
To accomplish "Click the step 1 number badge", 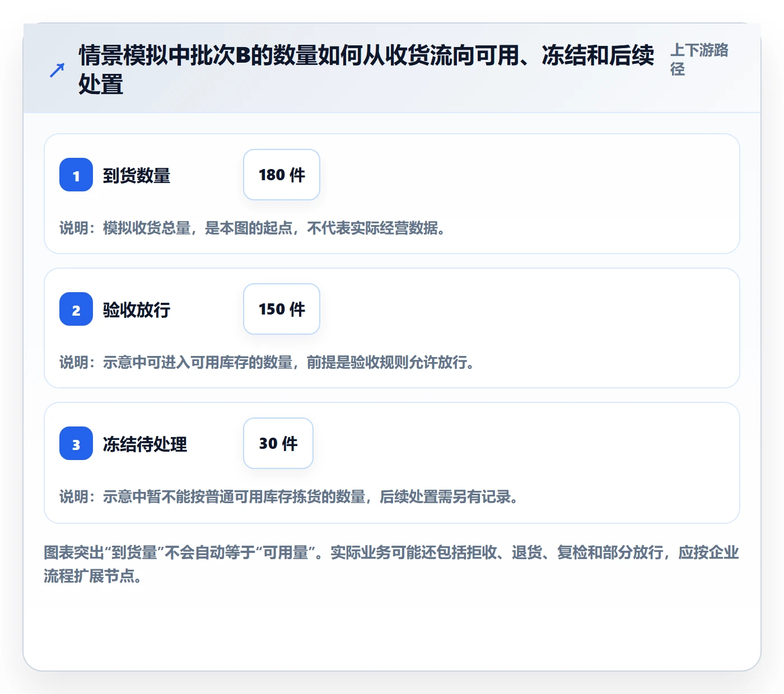I will (x=76, y=175).
